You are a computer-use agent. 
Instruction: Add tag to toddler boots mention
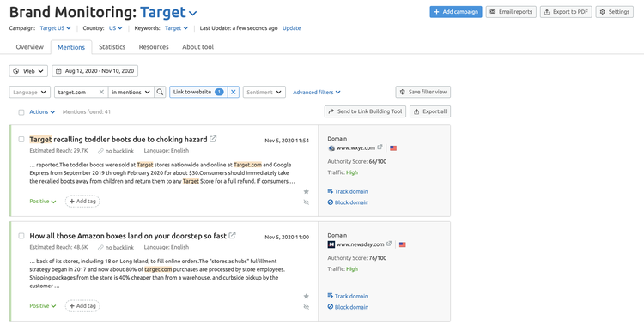(82, 202)
